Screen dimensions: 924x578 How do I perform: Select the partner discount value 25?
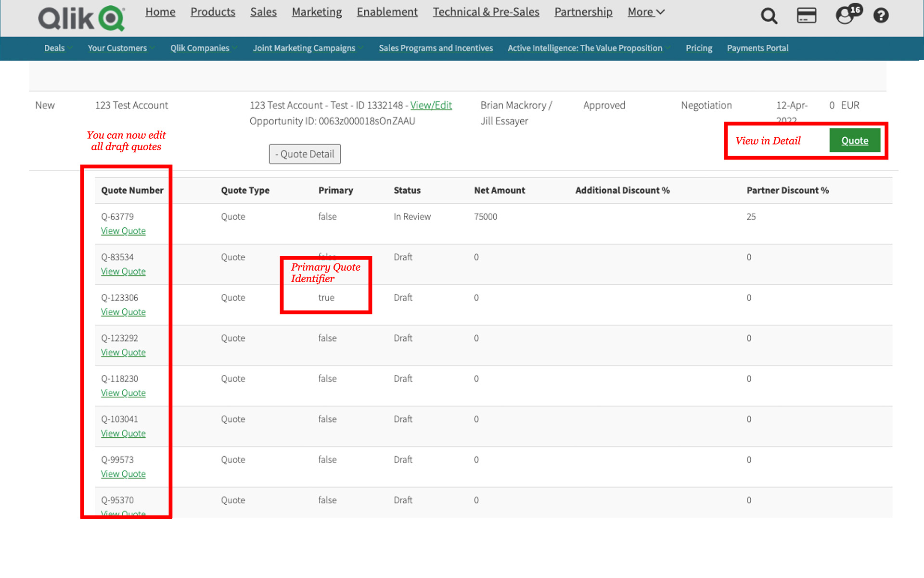pos(751,217)
